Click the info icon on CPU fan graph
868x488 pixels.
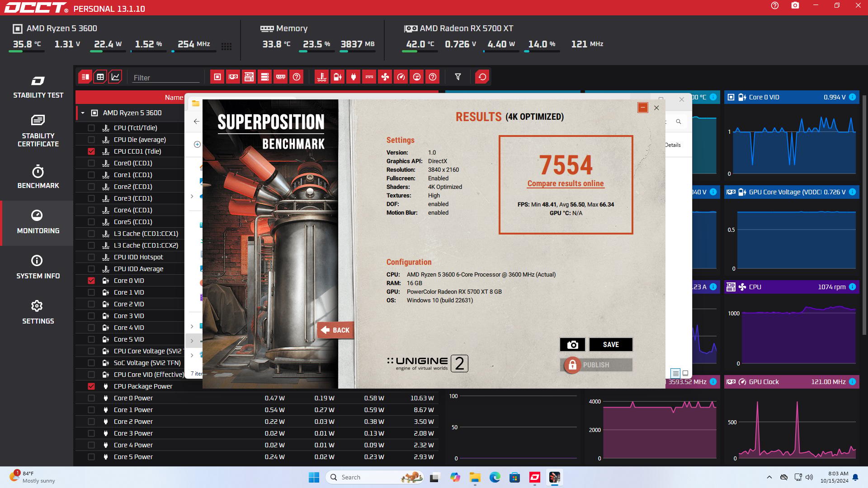852,287
